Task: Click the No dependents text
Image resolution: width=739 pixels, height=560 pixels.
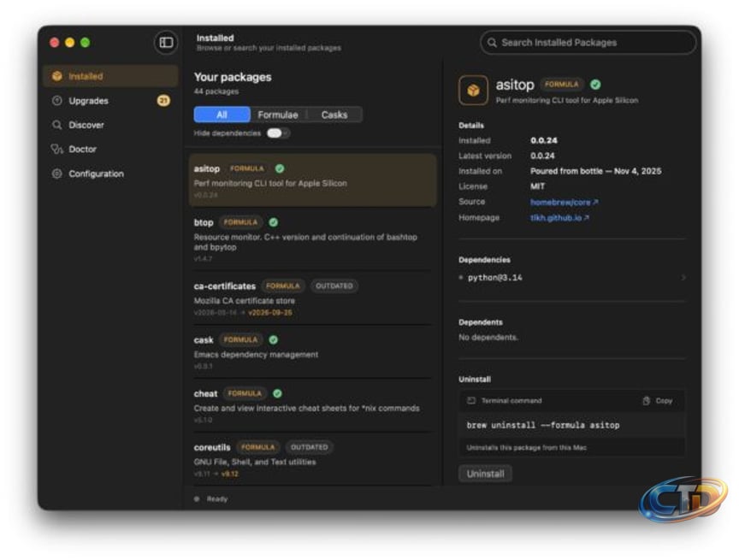Action: (x=488, y=337)
